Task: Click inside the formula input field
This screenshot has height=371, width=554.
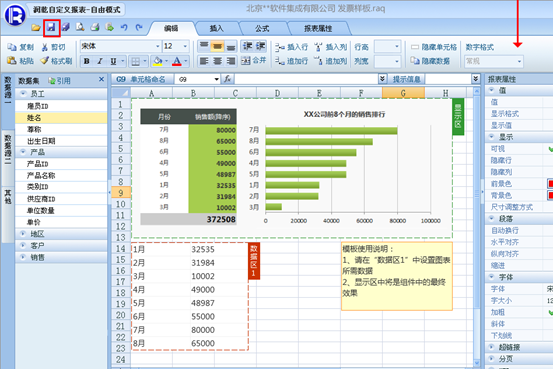Action: click(x=306, y=79)
